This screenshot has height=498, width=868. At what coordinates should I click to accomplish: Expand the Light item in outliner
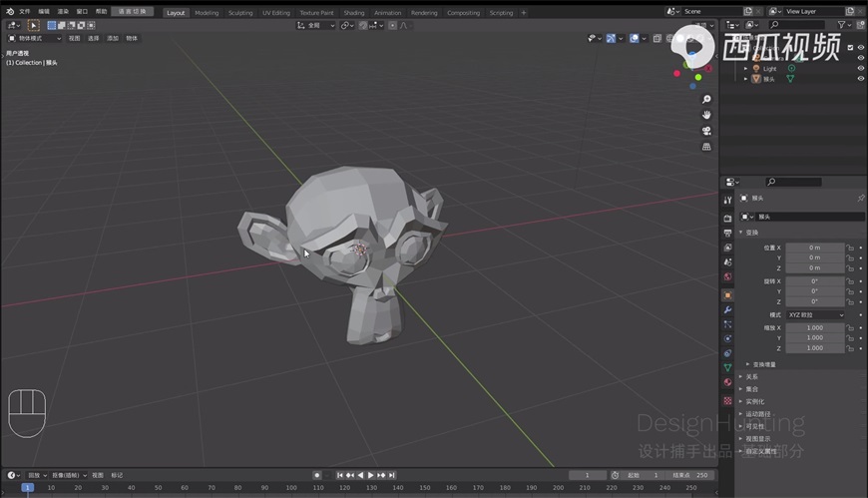point(746,68)
